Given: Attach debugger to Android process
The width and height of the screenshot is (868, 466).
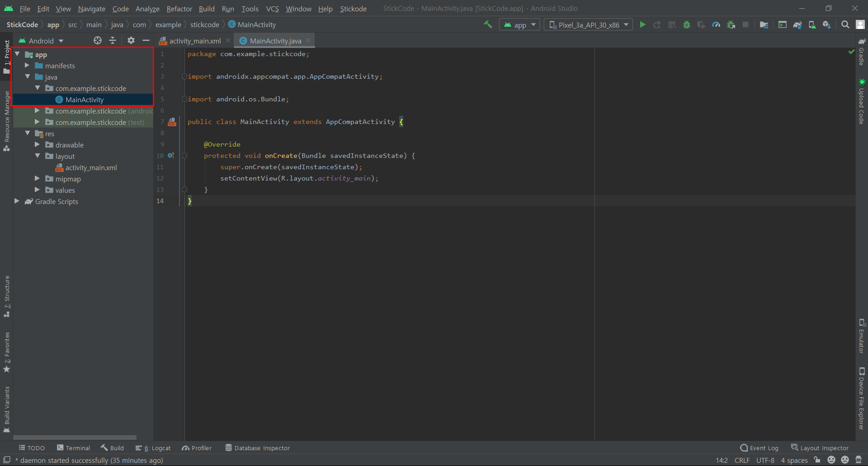Looking at the screenshot, I should 731,24.
